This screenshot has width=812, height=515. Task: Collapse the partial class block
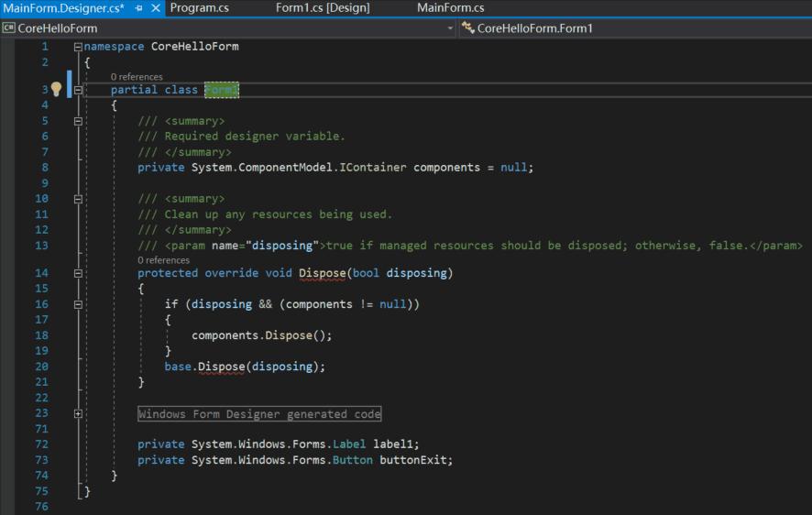pos(78,90)
